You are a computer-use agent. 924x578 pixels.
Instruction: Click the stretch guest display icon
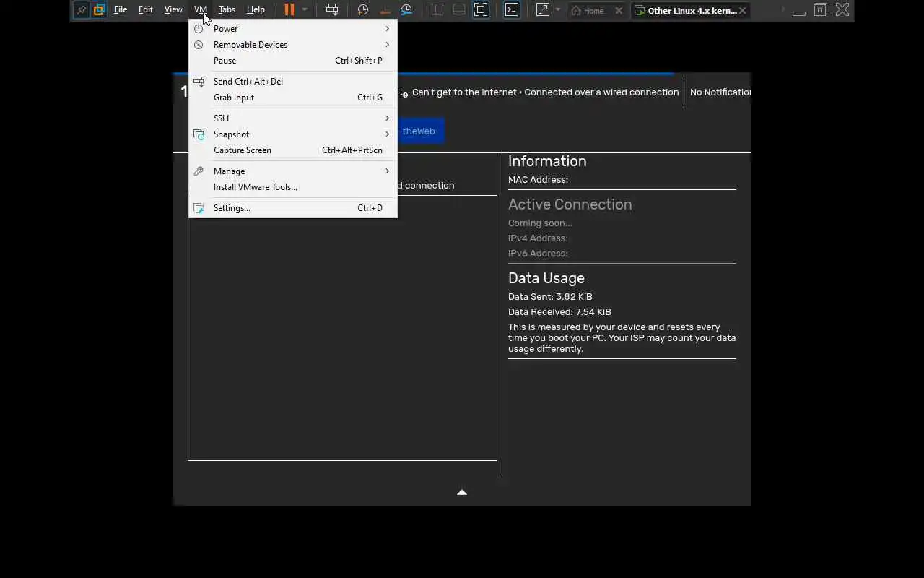click(x=543, y=9)
